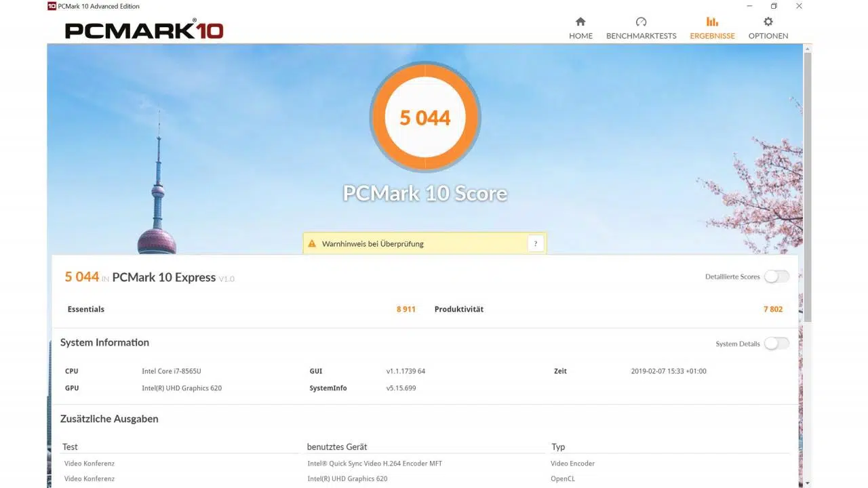Click the Typ column header
Image resolution: width=868 pixels, height=488 pixels.
pyautogui.click(x=558, y=447)
